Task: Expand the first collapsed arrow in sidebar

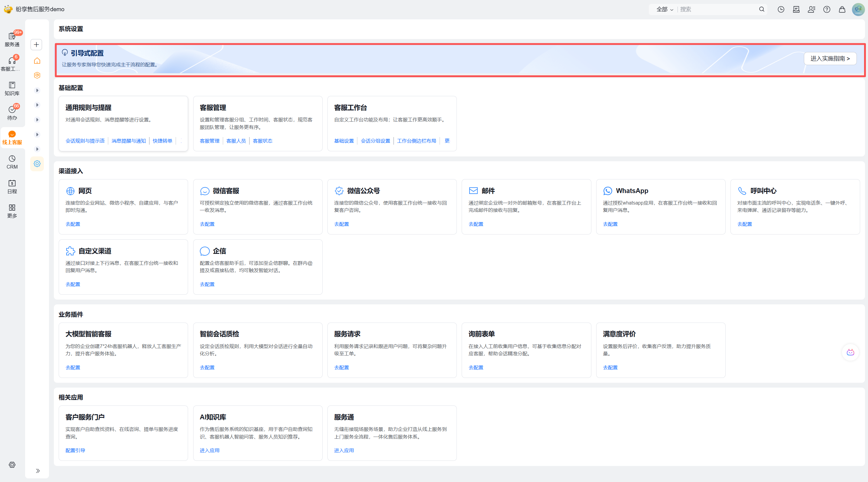Action: [x=37, y=90]
